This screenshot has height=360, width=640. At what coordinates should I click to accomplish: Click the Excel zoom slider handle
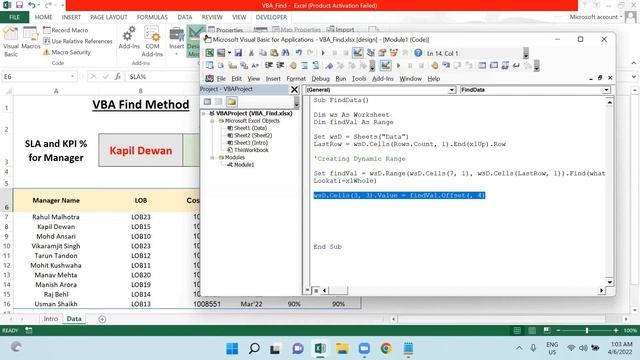coord(587,330)
